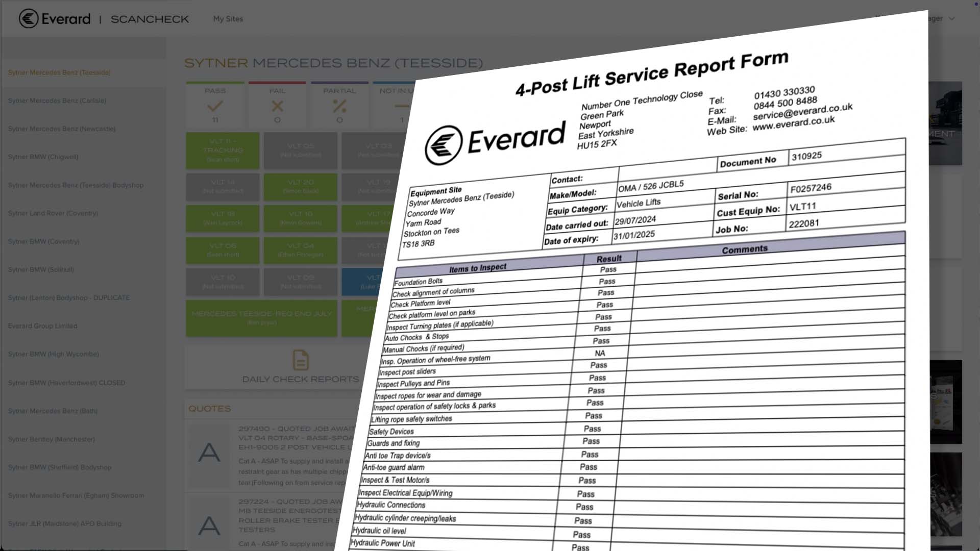Click the Daily Check Reports label
This screenshot has height=551, width=980.
tap(301, 379)
